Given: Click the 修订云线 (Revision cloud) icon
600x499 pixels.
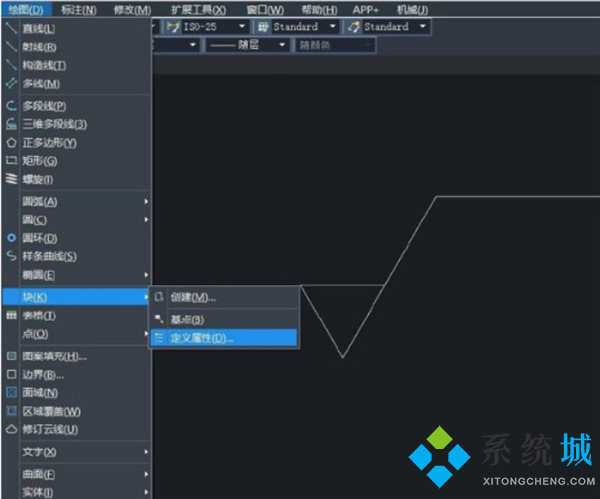Looking at the screenshot, I should pos(11,429).
